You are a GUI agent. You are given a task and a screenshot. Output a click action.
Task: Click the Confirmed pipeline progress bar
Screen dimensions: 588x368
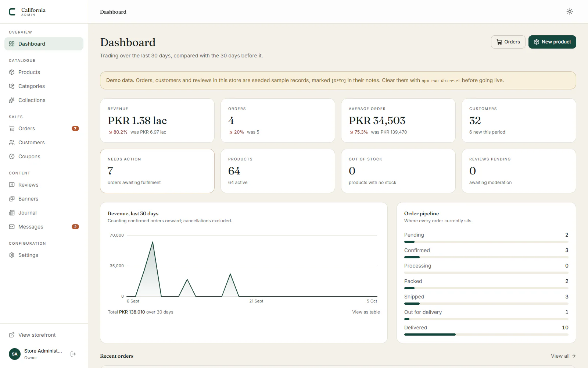pyautogui.click(x=486, y=257)
